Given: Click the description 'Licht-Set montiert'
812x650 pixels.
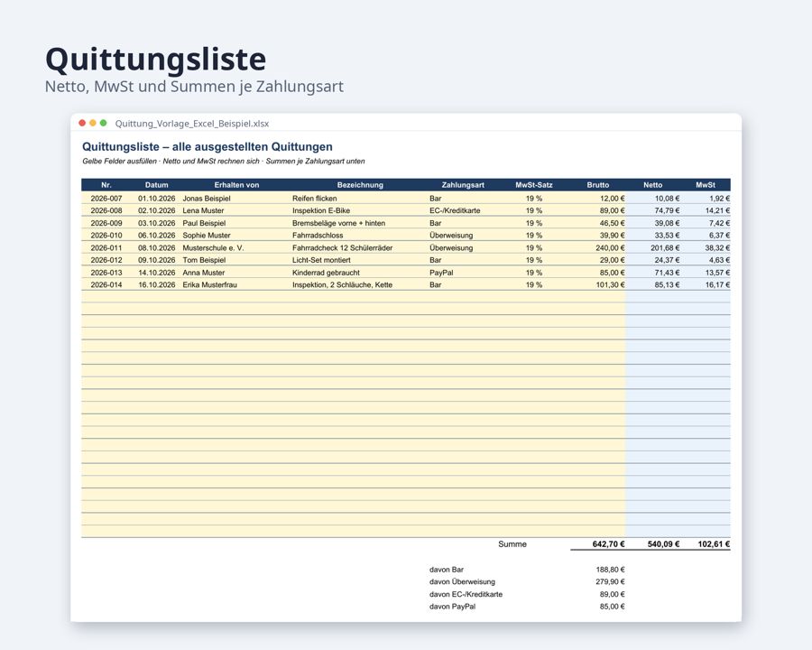Looking at the screenshot, I should (x=321, y=260).
